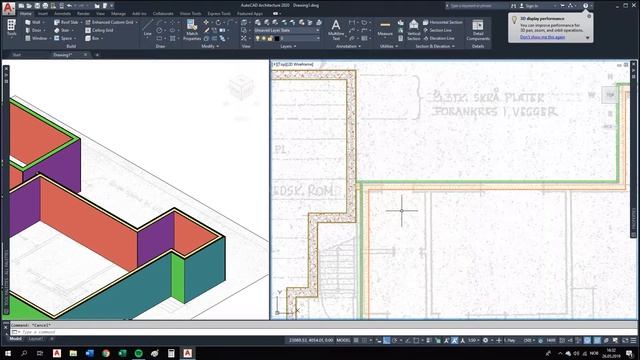The image size is (640, 360).
Task: Expand the Layers panel
Action: 288,46
